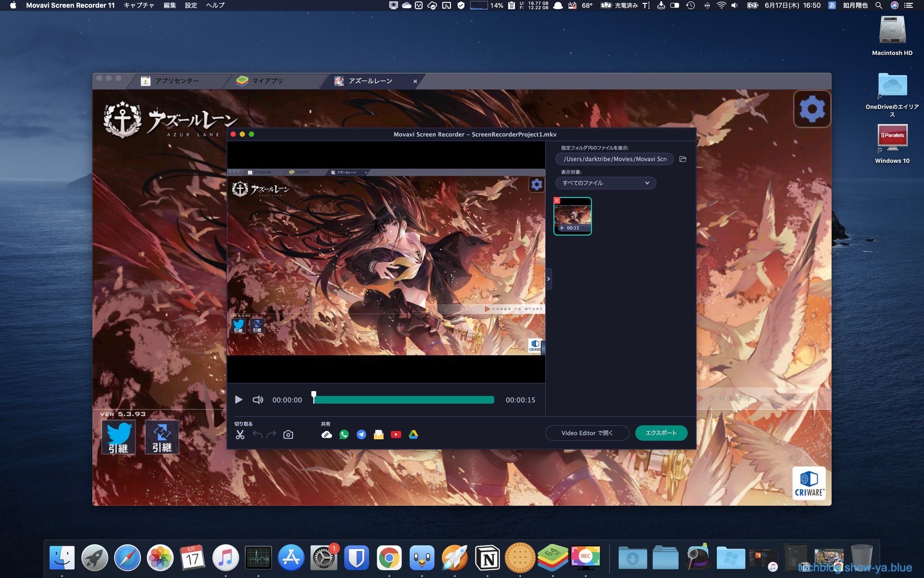Select the 00:15 recording thumbnail
This screenshot has width=924, height=578.
coord(572,216)
